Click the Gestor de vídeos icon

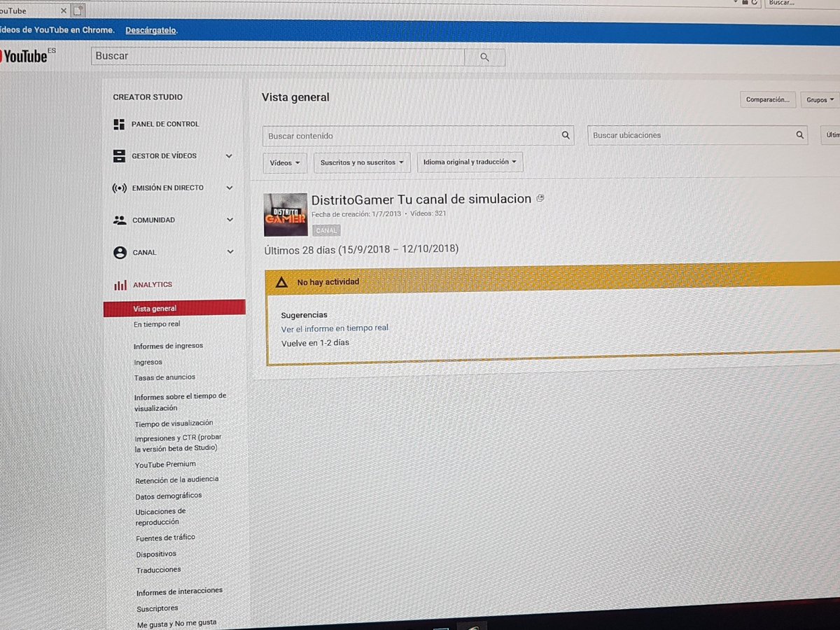tap(119, 156)
